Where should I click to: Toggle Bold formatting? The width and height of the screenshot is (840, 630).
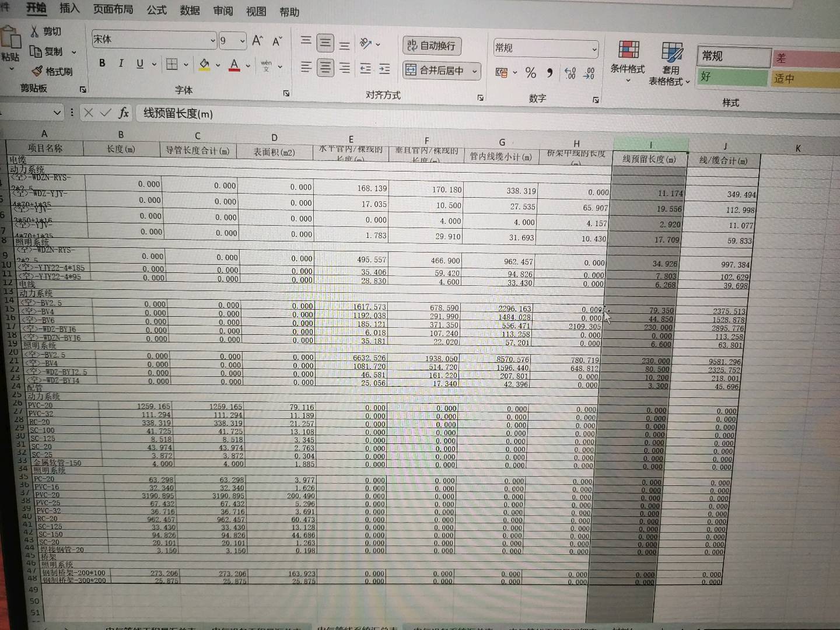[x=102, y=63]
